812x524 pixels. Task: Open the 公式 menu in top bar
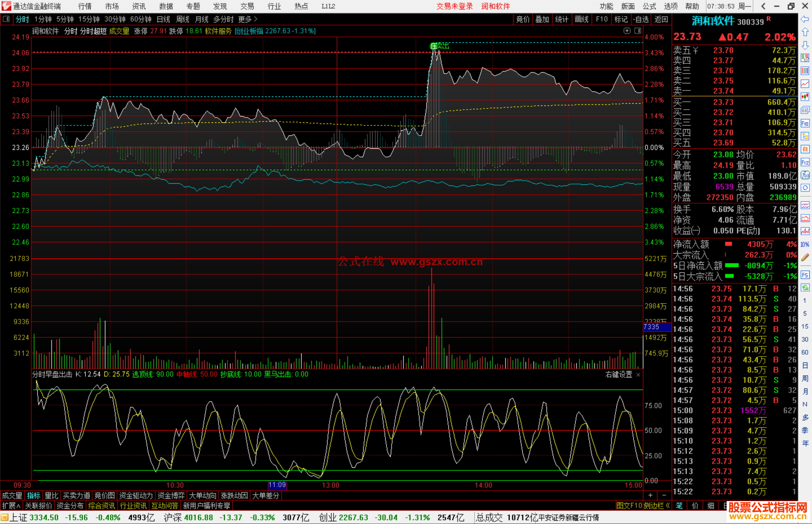click(x=649, y=6)
